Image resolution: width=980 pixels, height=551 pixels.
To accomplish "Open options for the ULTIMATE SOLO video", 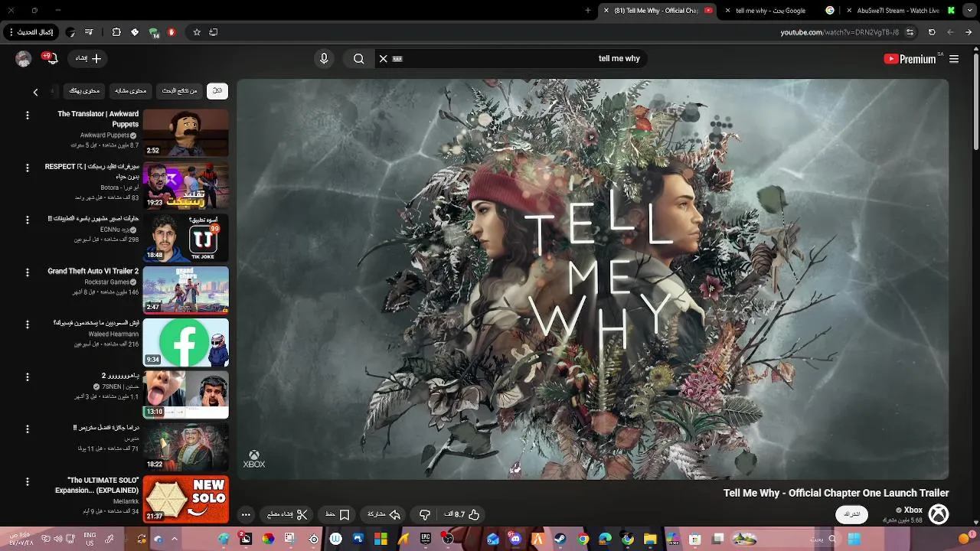I will point(28,482).
